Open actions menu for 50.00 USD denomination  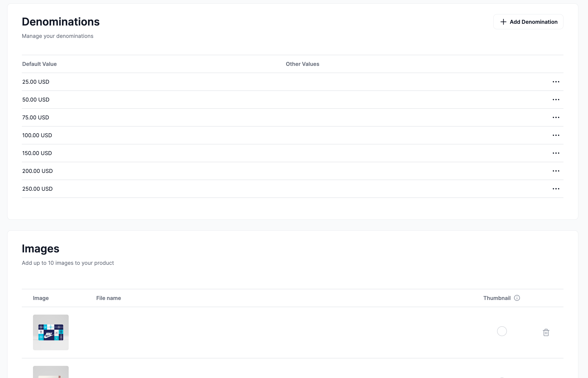(556, 100)
